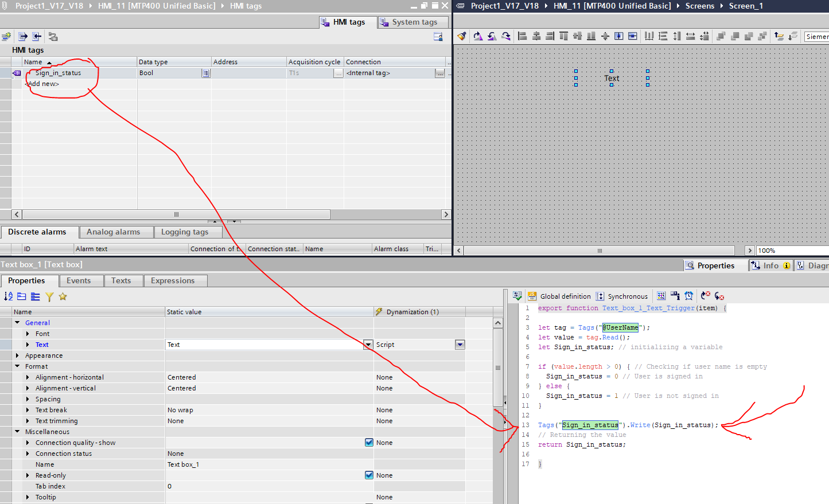This screenshot has height=504, width=829.
Task: Toggle the Connection quality-show checkbox
Action: click(369, 443)
